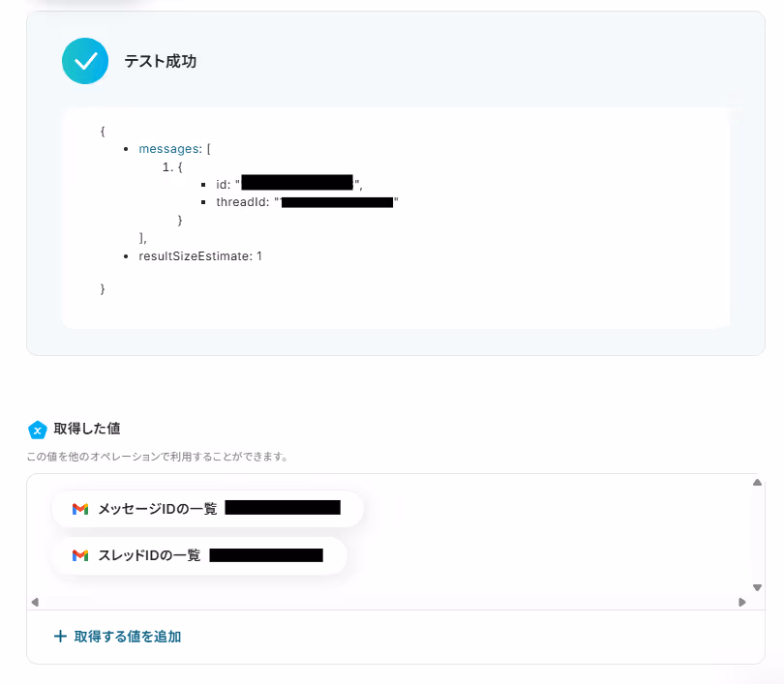Click the blue pentagon icon beside 取得した値
The image size is (784, 684).
(x=38, y=430)
